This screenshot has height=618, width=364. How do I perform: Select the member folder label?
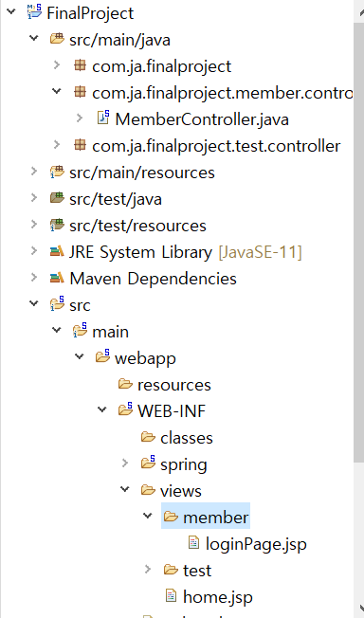pyautogui.click(x=216, y=518)
